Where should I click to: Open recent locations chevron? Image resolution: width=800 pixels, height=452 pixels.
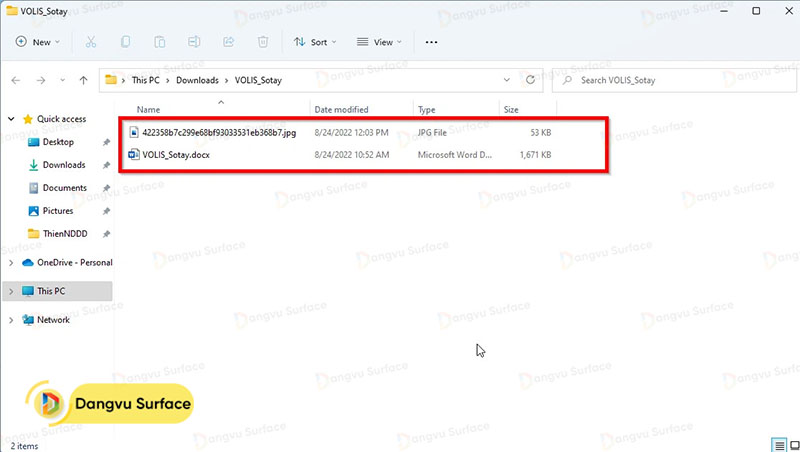(x=62, y=80)
